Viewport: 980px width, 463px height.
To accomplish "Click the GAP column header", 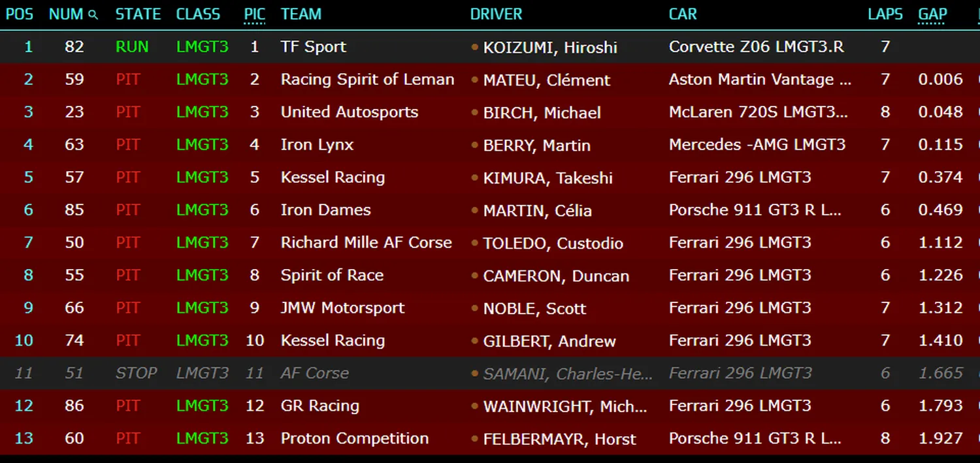I will (x=932, y=14).
